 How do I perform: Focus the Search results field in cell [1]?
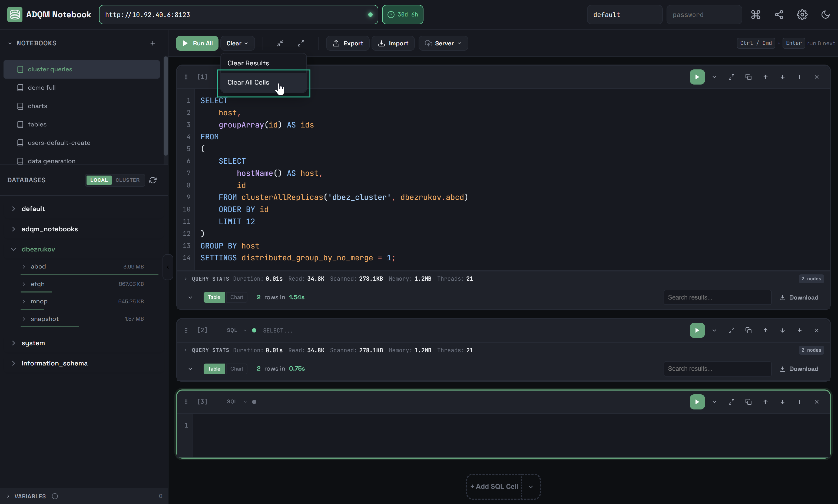pos(717,297)
